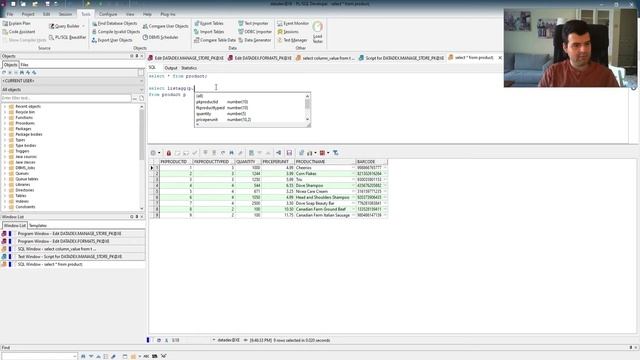Click the save icon in results toolbar

coord(289,153)
